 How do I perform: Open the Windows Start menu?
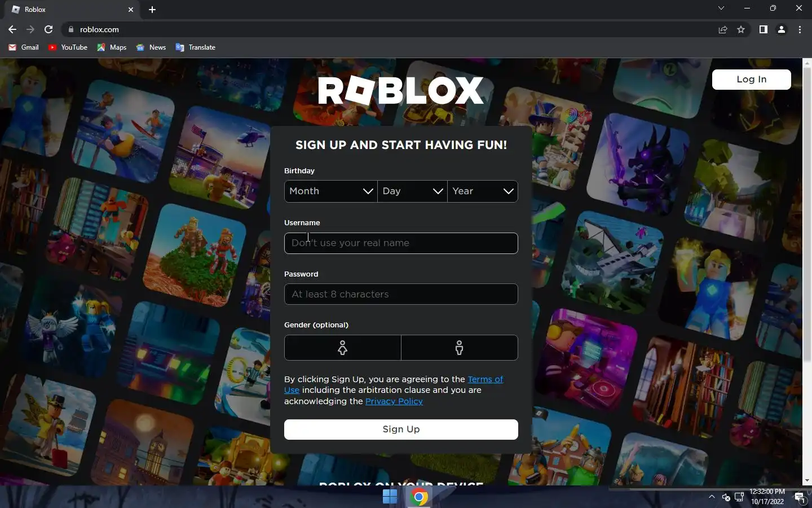pos(390,497)
